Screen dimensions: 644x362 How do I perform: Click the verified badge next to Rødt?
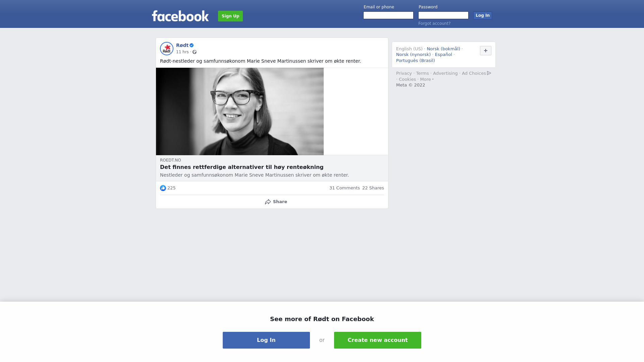192,45
